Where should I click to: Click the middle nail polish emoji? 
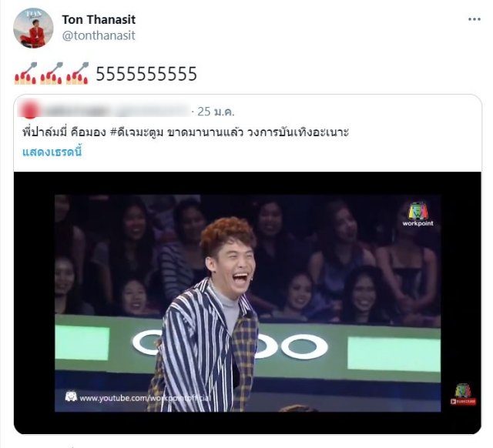[x=52, y=73]
